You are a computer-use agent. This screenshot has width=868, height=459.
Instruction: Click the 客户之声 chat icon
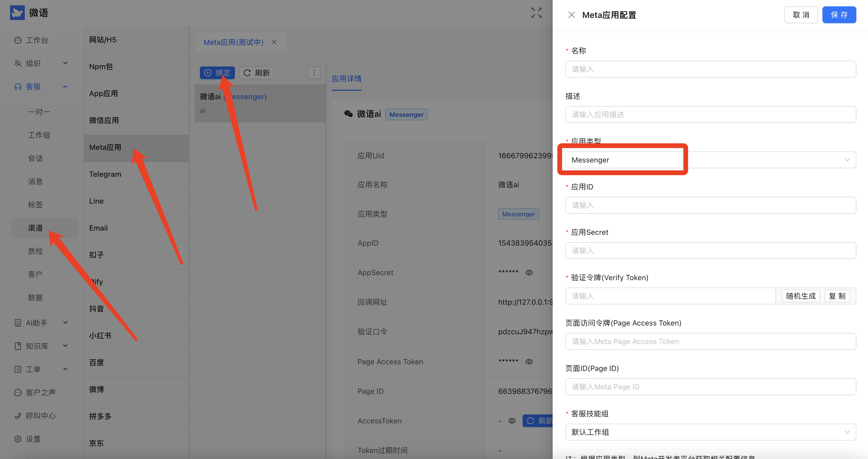coord(18,392)
